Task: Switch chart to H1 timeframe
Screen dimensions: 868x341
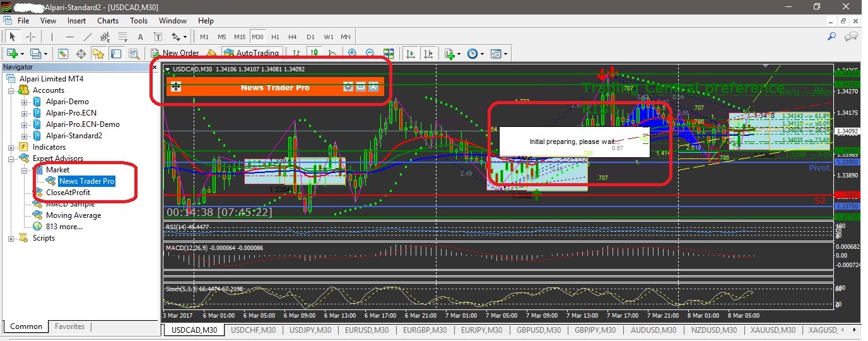Action: click(x=275, y=37)
